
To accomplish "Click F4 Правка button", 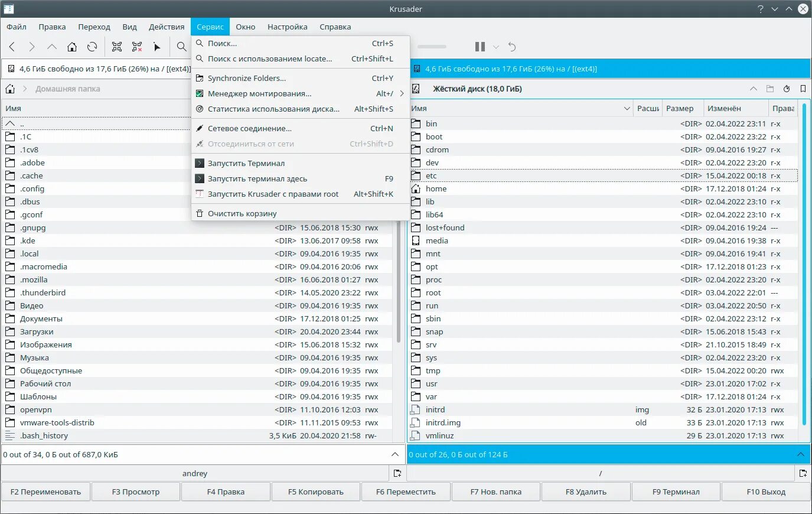I will click(x=226, y=492).
